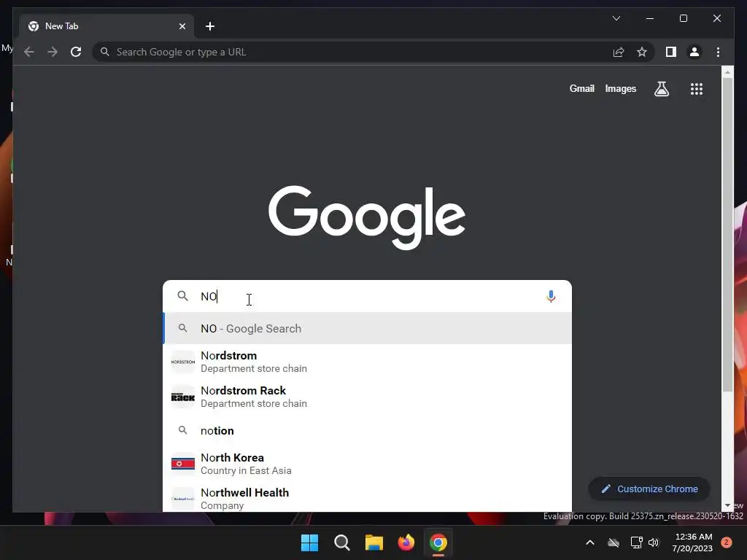
Task: Open network settings tray icon
Action: (636, 542)
